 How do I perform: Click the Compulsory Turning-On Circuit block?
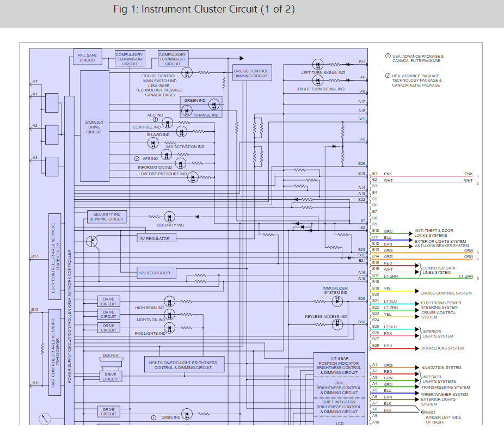coord(130,59)
